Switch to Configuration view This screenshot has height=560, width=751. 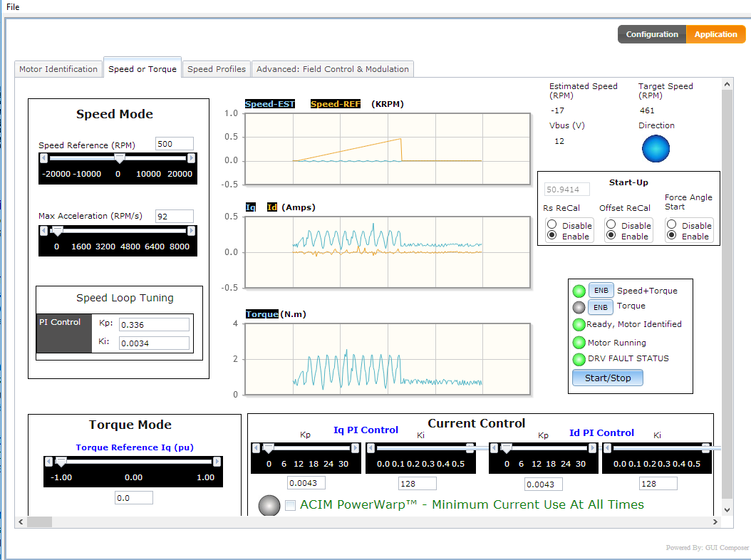click(652, 34)
